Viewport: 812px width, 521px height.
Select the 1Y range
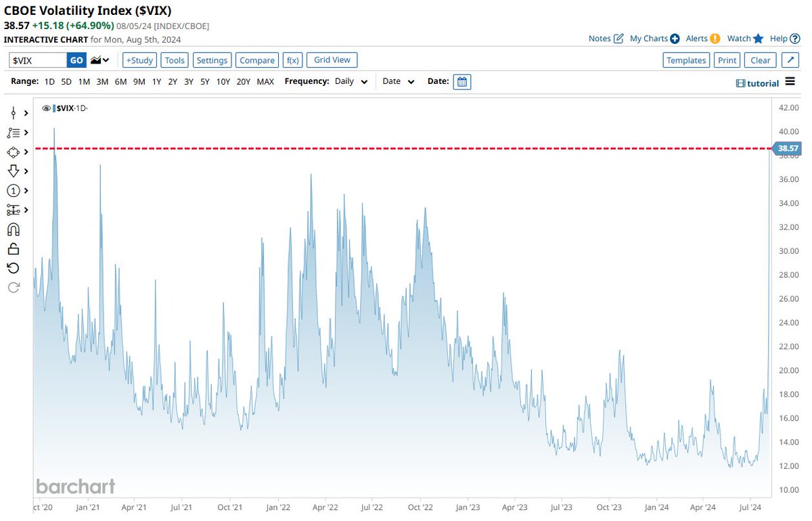[156, 81]
